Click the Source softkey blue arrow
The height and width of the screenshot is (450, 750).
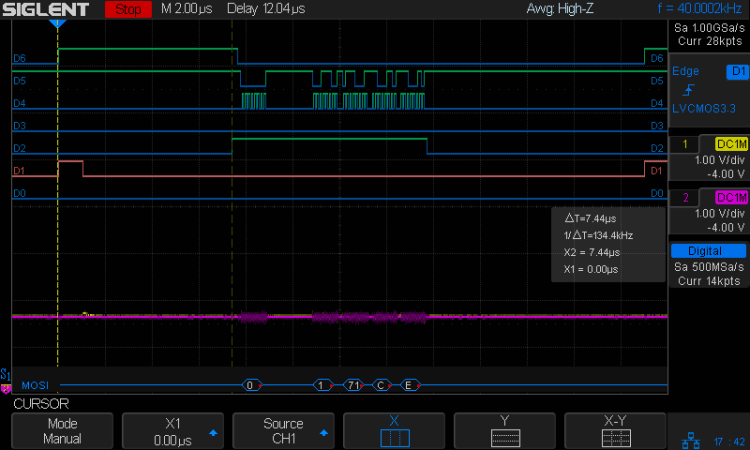click(324, 433)
